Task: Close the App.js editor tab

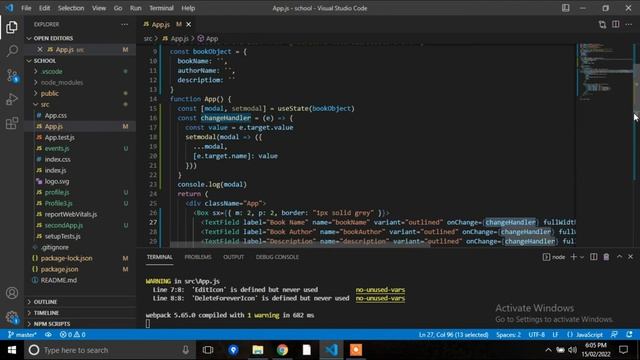Action: tap(189, 24)
